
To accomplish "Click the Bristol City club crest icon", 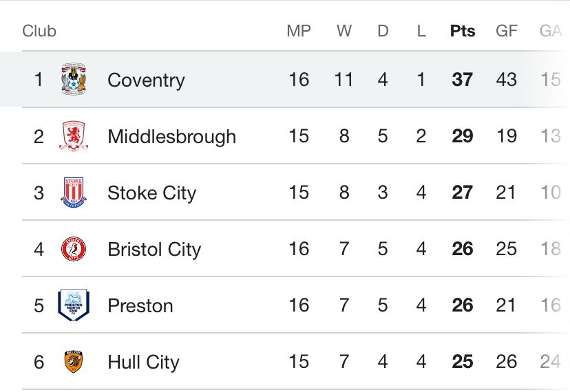I will (74, 249).
